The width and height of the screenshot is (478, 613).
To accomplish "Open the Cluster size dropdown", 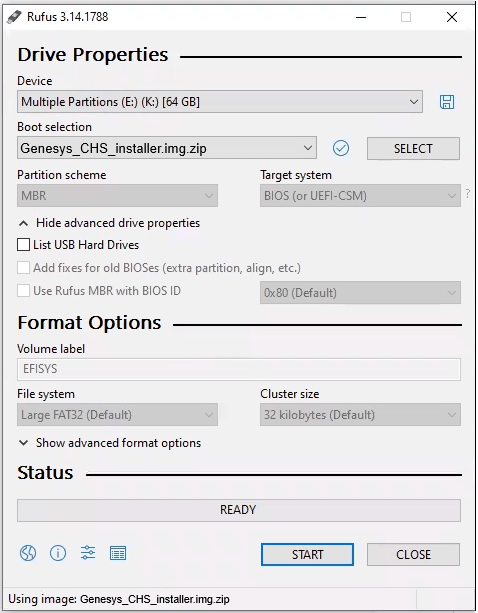I will click(360, 414).
